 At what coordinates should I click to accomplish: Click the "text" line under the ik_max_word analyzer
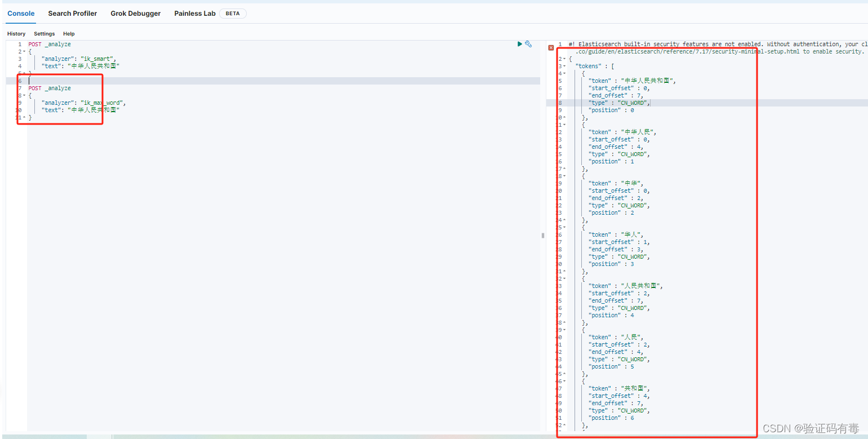tap(81, 110)
